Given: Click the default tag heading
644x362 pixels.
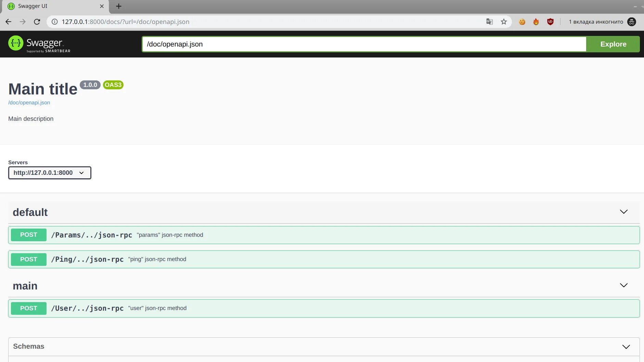Looking at the screenshot, I should pos(30,212).
